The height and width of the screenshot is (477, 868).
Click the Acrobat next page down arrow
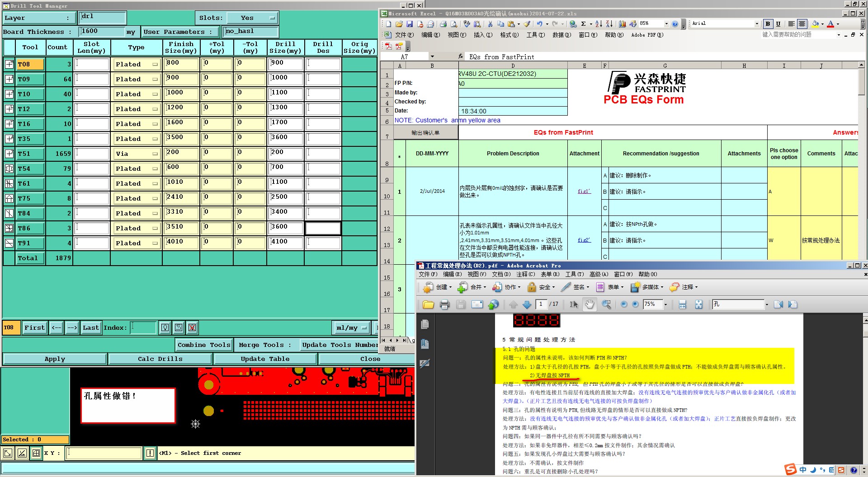pyautogui.click(x=527, y=304)
